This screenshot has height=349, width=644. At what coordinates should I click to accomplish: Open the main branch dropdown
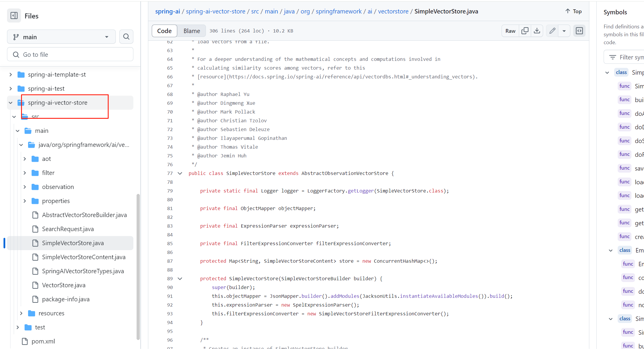(x=61, y=37)
